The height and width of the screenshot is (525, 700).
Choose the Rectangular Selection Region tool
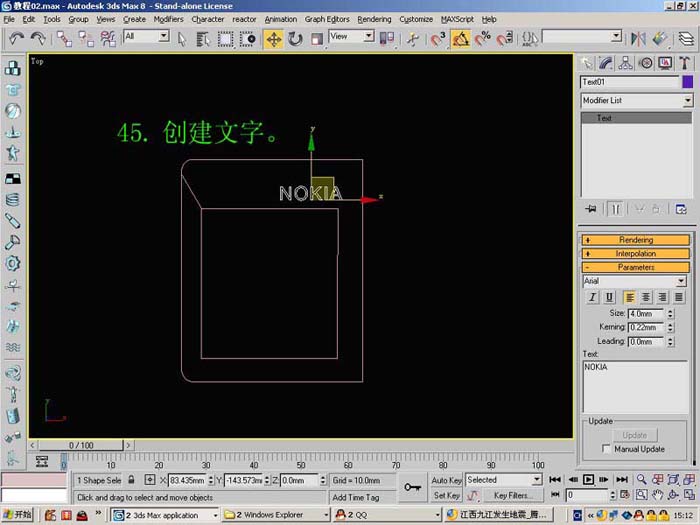click(x=225, y=39)
